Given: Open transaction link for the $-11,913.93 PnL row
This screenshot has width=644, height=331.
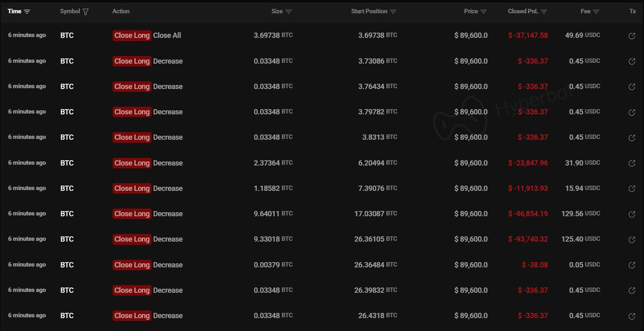Looking at the screenshot, I should [x=632, y=189].
